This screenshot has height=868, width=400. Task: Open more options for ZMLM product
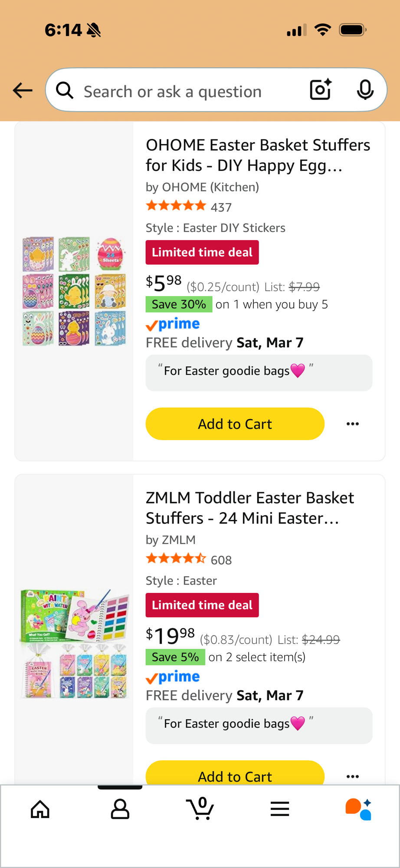coord(353,776)
